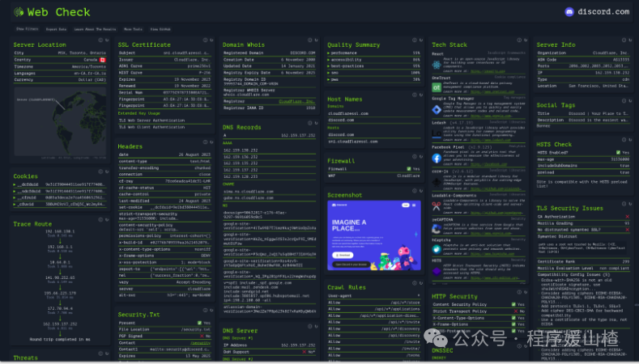This screenshot has height=364, width=639.
Task: Refresh the TLS Security Issues card
Action: 630,204
